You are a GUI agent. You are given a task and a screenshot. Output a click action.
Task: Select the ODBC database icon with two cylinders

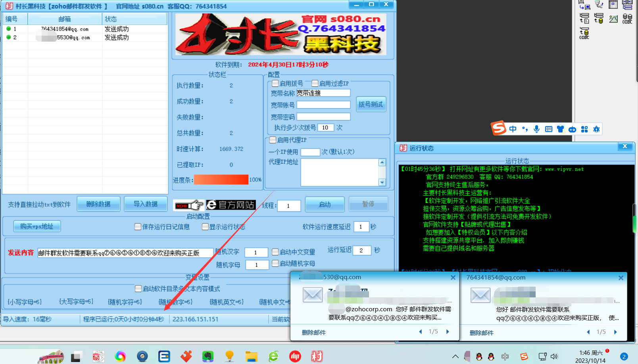627,19
